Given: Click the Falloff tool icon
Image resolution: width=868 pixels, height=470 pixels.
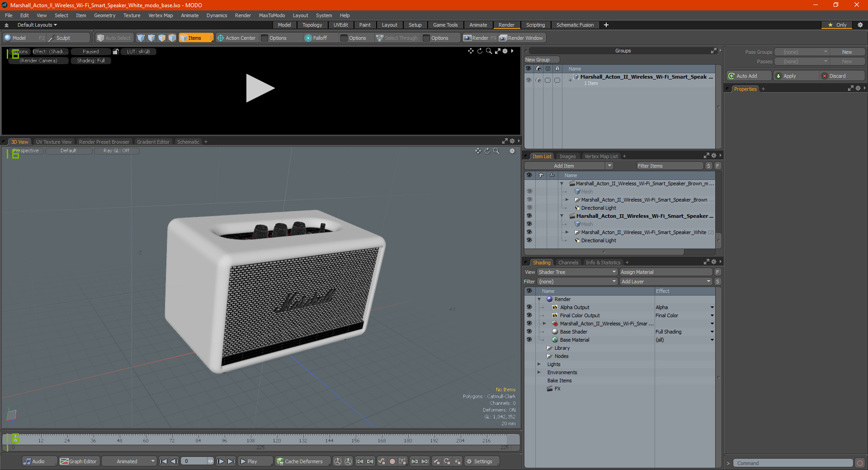Looking at the screenshot, I should click(308, 38).
